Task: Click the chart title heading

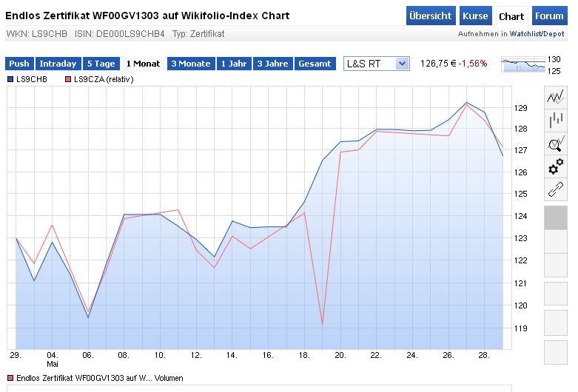Action: [147, 16]
